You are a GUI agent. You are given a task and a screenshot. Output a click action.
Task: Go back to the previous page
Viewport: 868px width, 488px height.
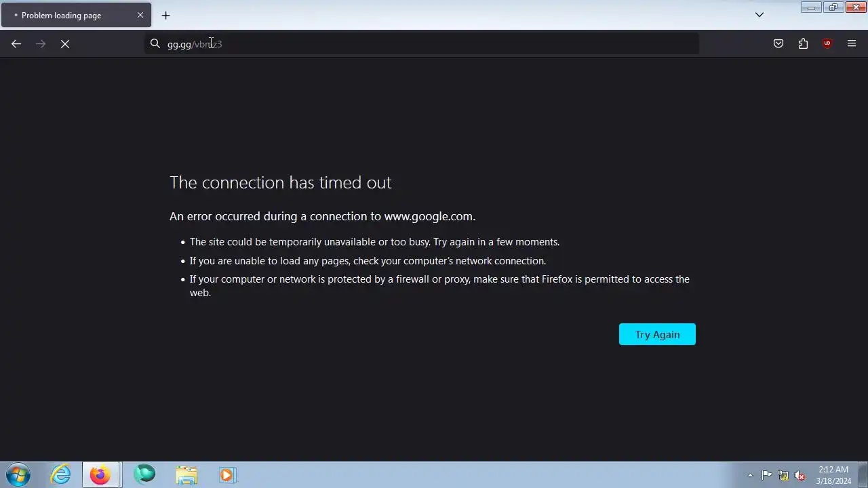16,43
